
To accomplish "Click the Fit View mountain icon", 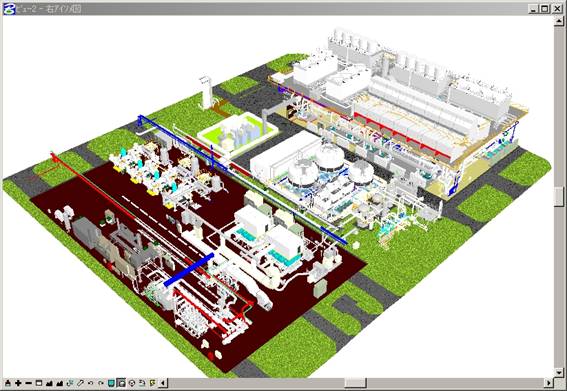I will click(x=49, y=383).
